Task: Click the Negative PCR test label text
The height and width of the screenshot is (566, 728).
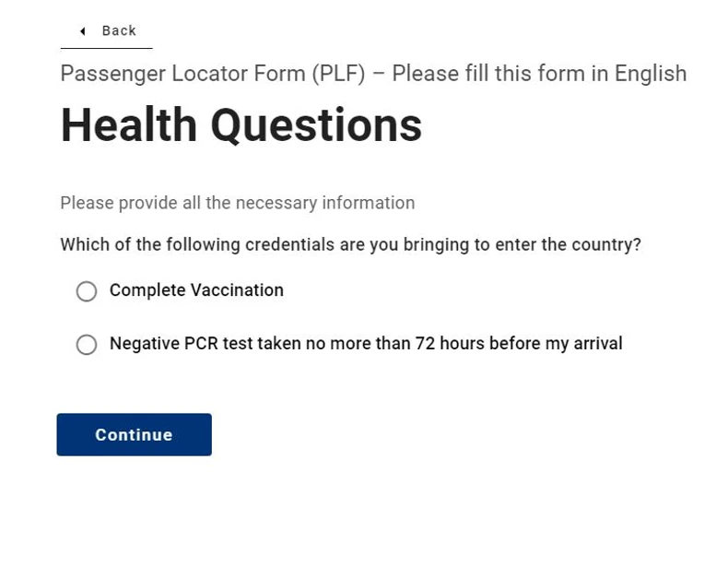Action: tap(366, 344)
